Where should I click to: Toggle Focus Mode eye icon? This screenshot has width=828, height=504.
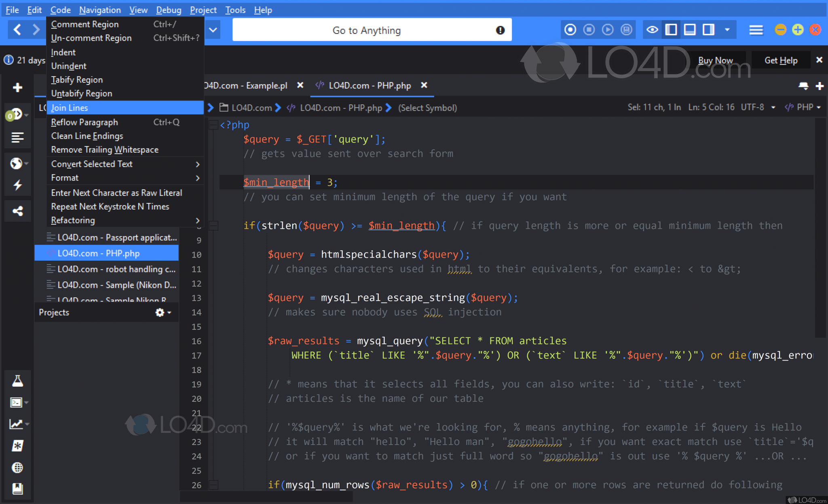point(652,30)
